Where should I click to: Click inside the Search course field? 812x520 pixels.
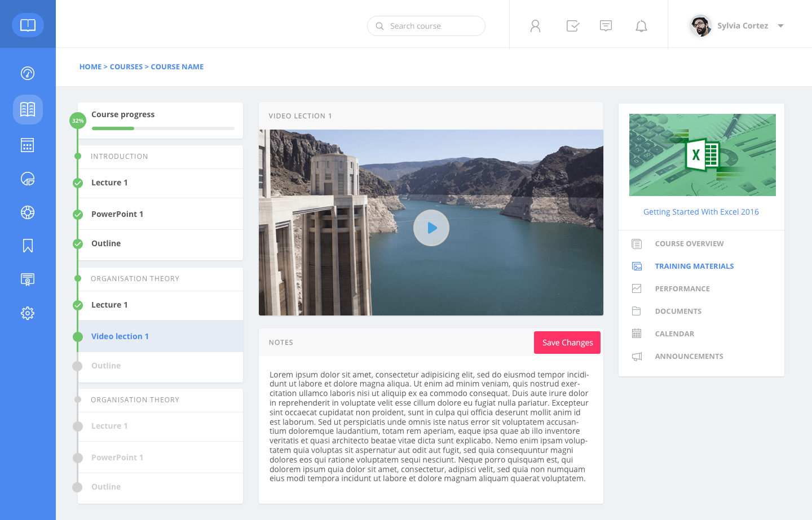point(426,26)
